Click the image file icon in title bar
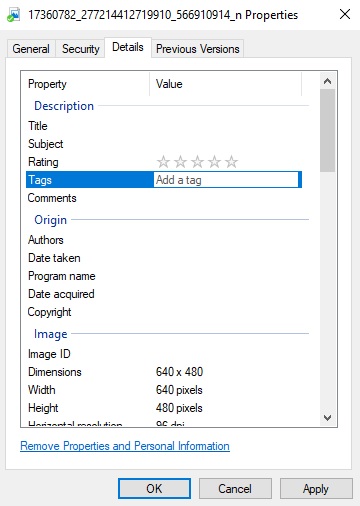Screen dimensions: 360x506 coord(14,15)
